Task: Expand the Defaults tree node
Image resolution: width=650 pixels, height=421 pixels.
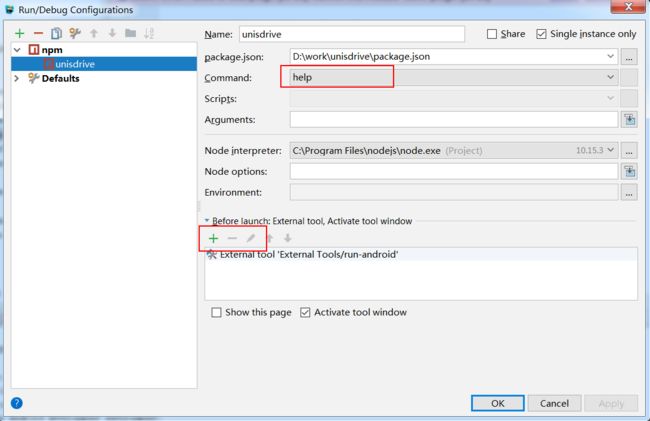Action: (x=17, y=78)
